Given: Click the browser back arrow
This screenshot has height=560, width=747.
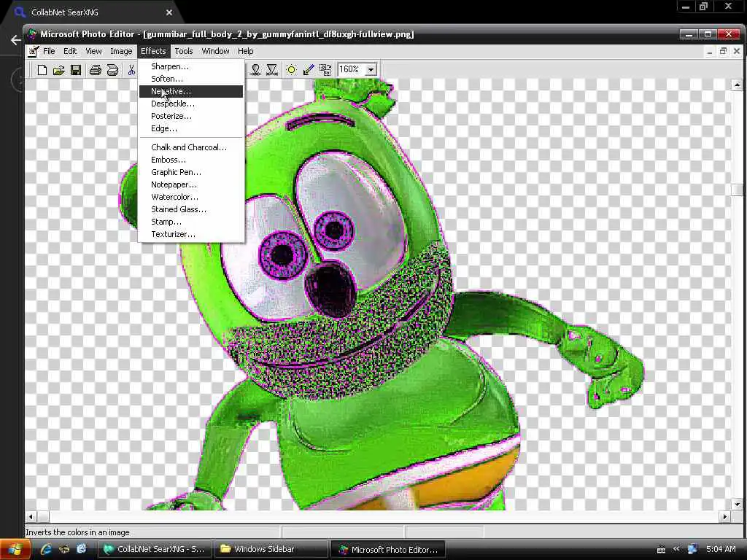Looking at the screenshot, I should tap(16, 40).
